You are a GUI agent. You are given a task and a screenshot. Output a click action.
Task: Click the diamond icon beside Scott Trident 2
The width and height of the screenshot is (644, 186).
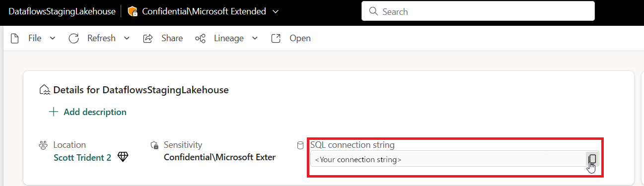coord(123,157)
